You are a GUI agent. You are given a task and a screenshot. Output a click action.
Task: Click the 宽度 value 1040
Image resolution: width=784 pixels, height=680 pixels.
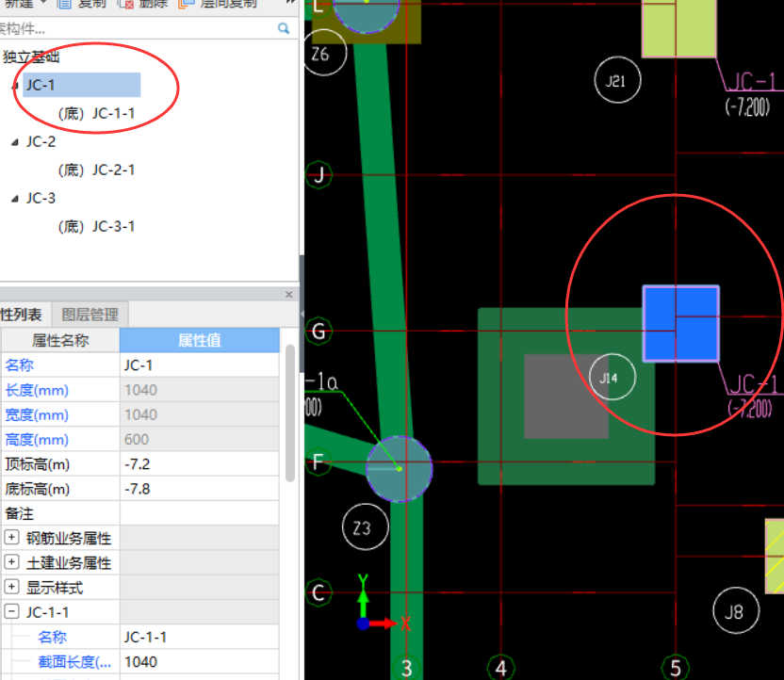[x=200, y=414]
